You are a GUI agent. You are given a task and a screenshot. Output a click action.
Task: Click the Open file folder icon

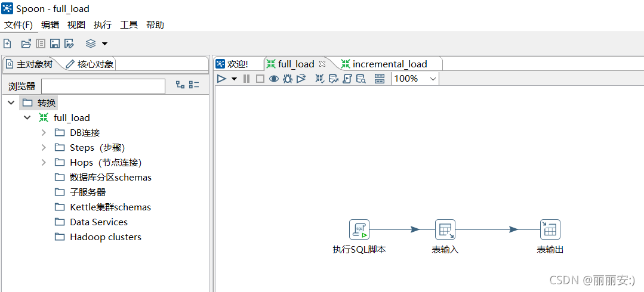coord(26,44)
